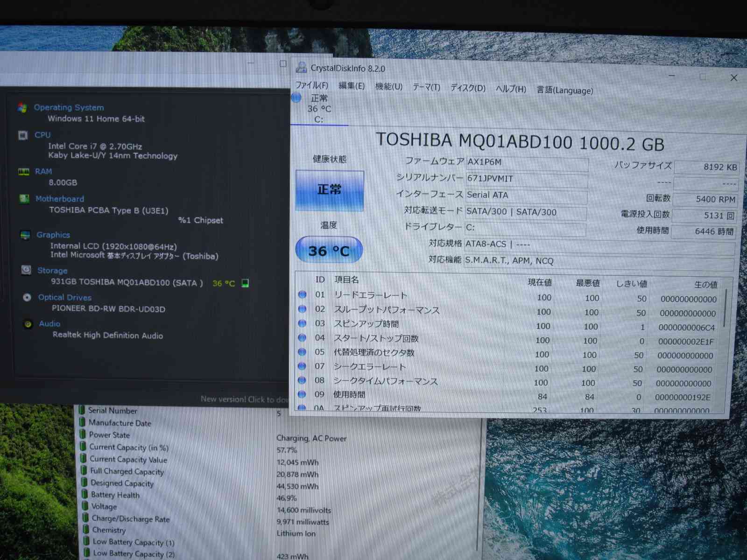Click the 36 °C temperature button
747x560 pixels.
329,251
